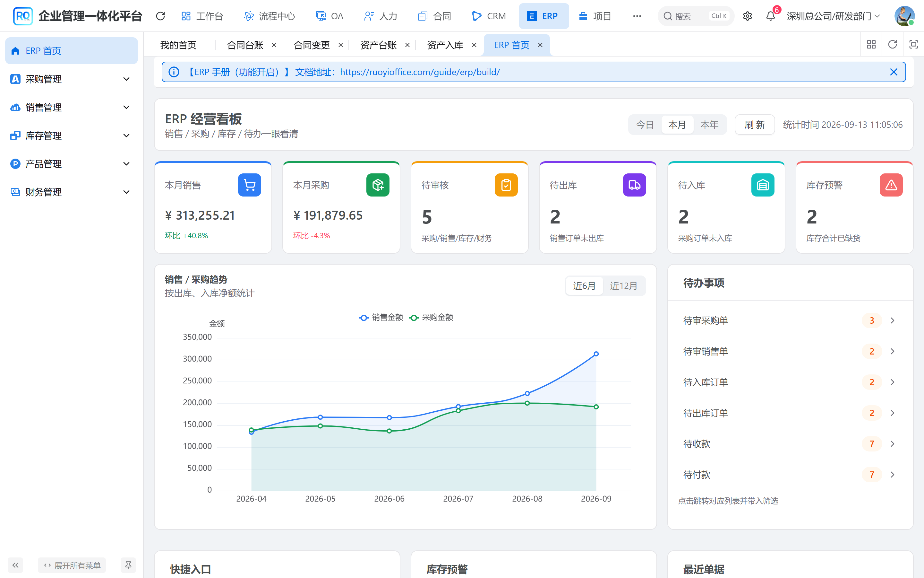Click the refresh icon beside the platform title

(160, 16)
